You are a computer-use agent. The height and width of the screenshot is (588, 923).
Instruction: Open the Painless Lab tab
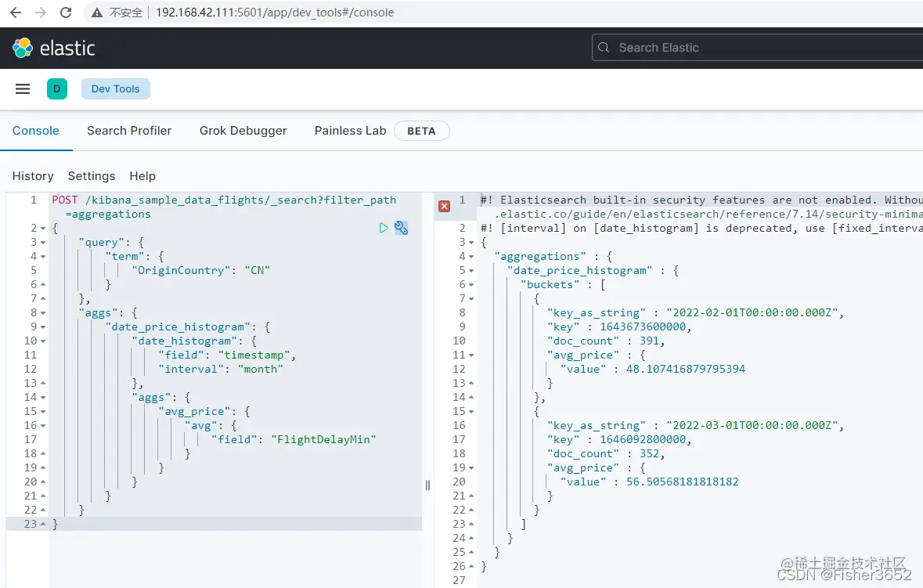[350, 131]
